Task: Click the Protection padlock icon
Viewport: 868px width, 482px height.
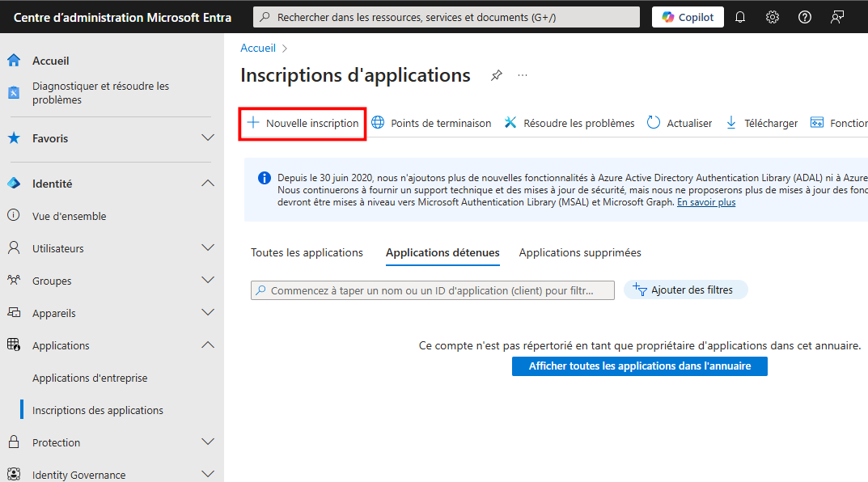Action: tap(14, 442)
